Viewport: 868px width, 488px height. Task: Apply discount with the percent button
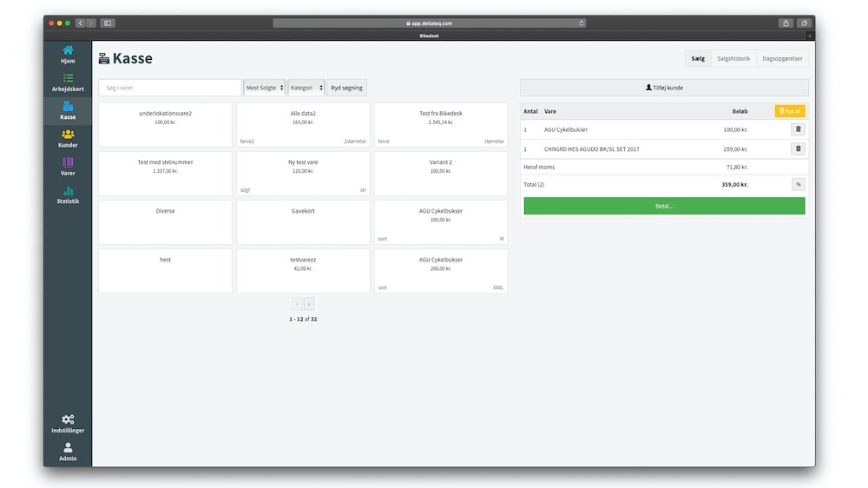(x=798, y=184)
